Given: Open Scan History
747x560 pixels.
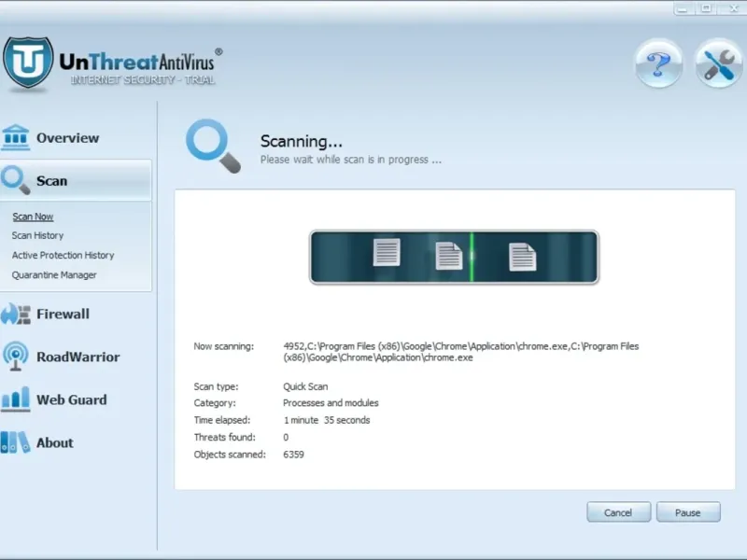Looking at the screenshot, I should pos(37,236).
